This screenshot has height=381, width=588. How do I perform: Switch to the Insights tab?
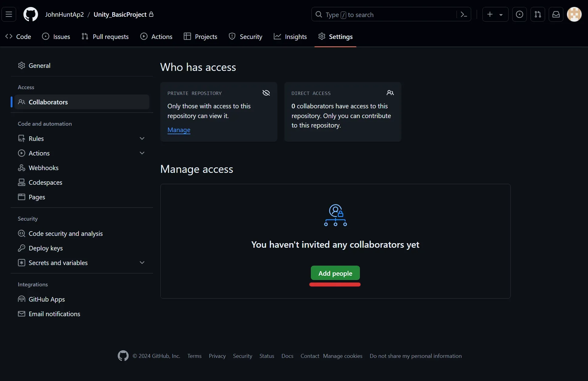coord(291,36)
